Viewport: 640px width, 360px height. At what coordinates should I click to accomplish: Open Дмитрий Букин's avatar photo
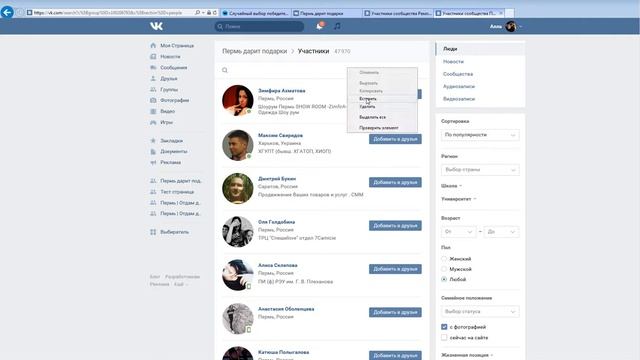(x=238, y=189)
